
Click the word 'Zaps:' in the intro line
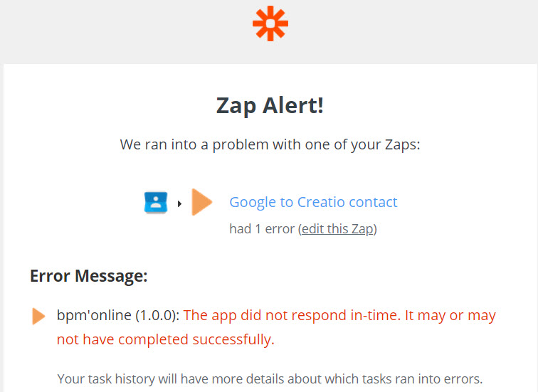(x=402, y=144)
